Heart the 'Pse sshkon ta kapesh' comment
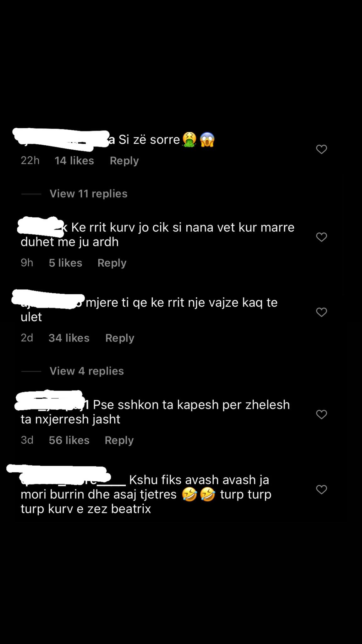Viewport: 362px width, 644px height. [x=321, y=414]
